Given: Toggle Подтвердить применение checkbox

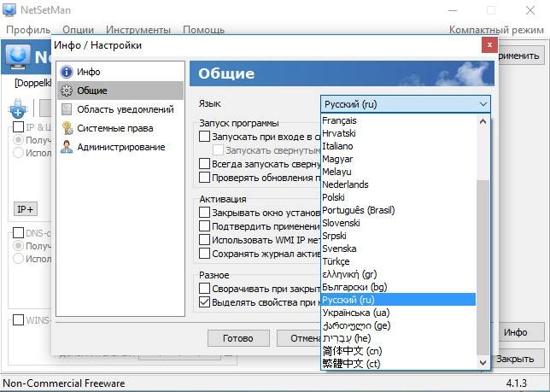Looking at the screenshot, I should 204,226.
